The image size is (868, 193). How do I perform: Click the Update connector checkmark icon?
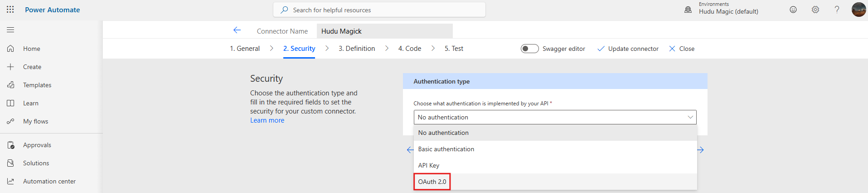click(601, 49)
